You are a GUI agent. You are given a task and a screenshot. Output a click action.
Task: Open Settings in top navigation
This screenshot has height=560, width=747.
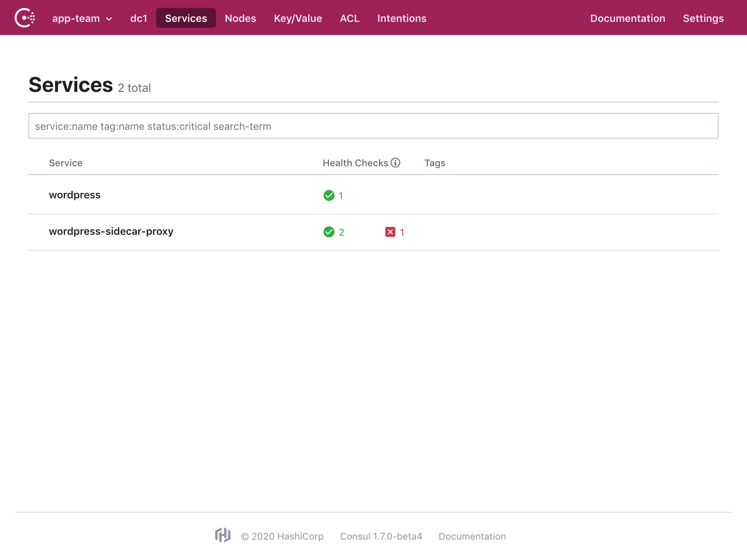click(x=703, y=18)
